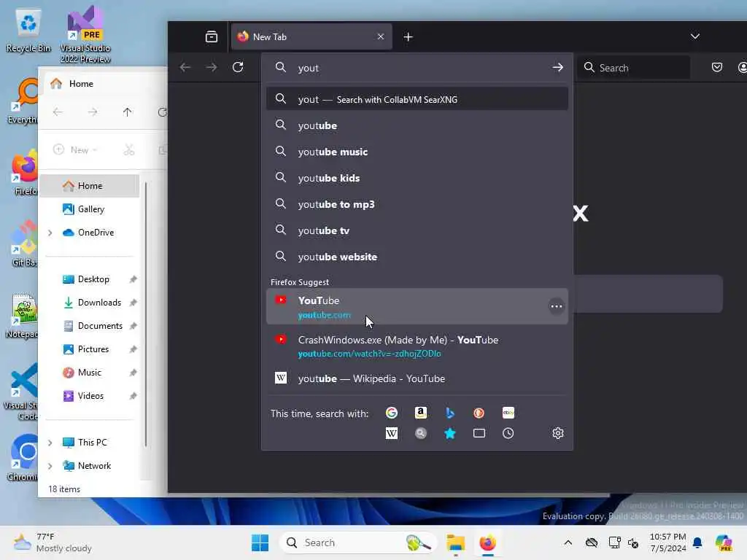Search this time with eBay
This screenshot has width=747, height=560.
(x=508, y=413)
